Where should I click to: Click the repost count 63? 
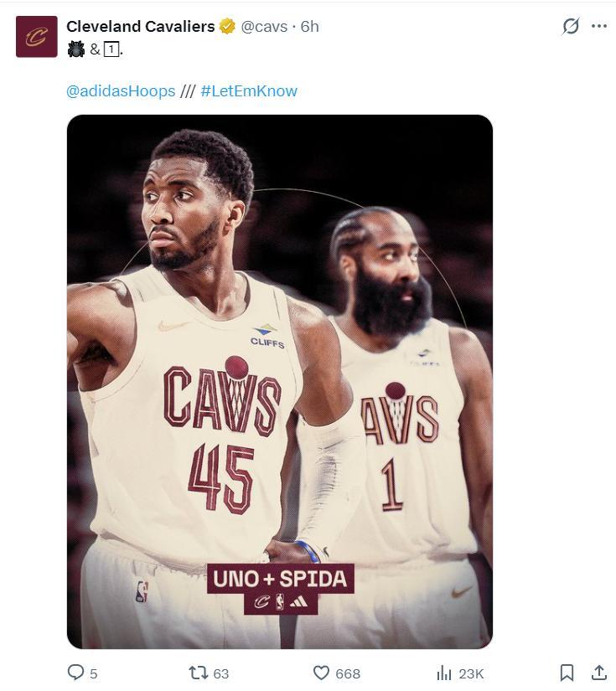point(221,673)
